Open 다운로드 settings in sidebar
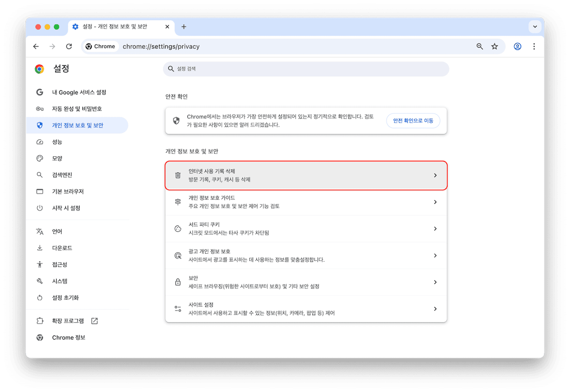 click(62, 248)
